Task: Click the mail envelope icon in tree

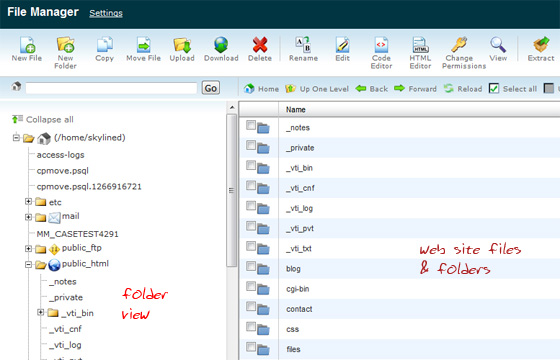Action: tap(54, 218)
